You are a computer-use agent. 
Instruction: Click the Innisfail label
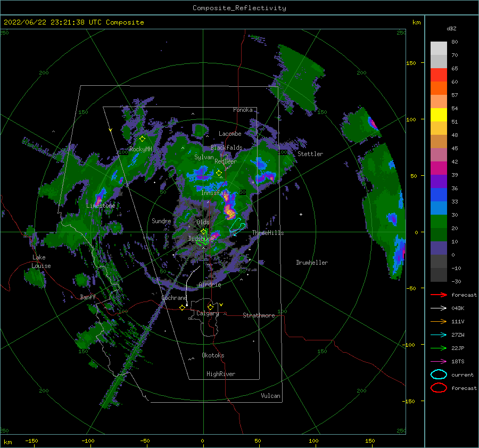click(215, 193)
